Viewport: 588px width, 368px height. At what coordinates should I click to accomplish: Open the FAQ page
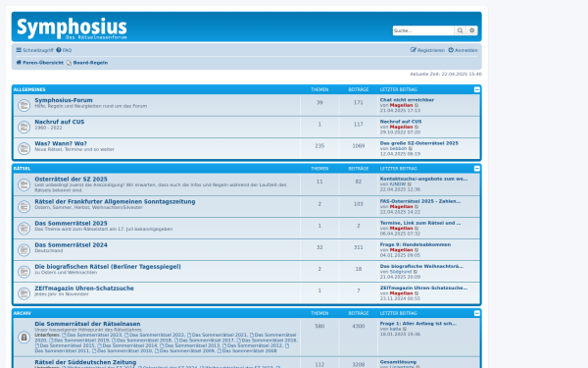(x=64, y=50)
